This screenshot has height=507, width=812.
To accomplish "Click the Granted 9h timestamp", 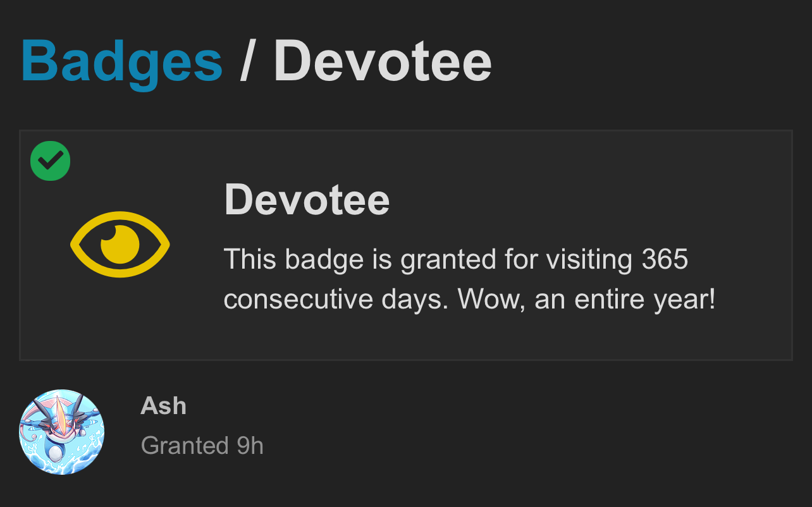I will pos(202,446).
